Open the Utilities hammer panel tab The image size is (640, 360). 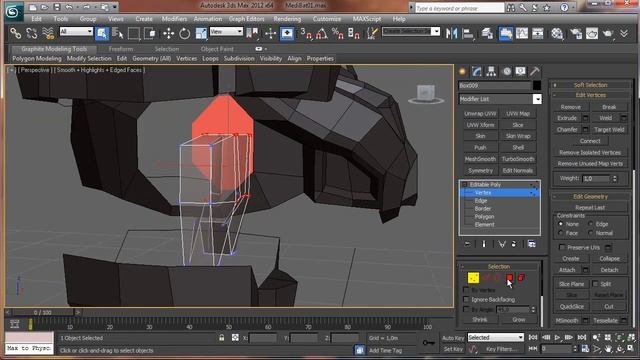click(535, 71)
